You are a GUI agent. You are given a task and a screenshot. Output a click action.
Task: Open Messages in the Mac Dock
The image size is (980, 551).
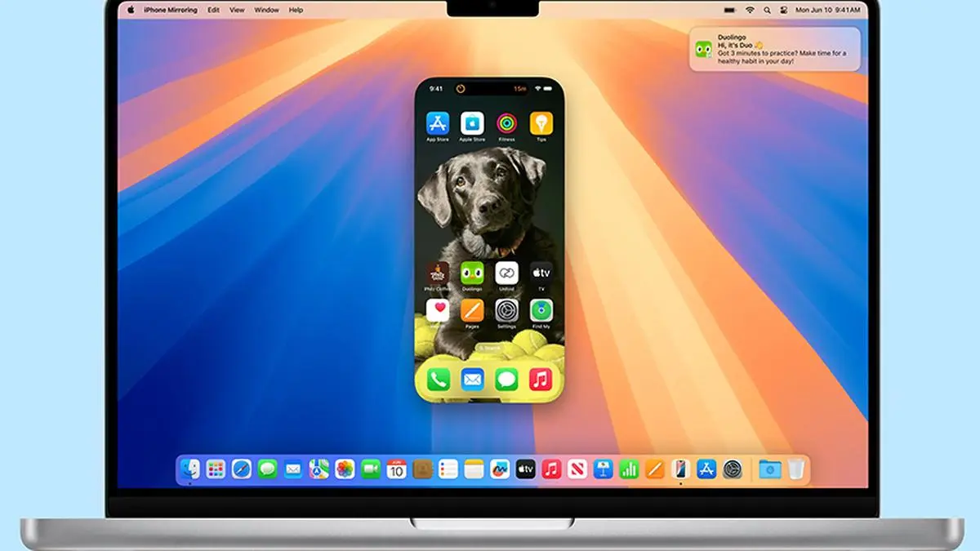[267, 469]
